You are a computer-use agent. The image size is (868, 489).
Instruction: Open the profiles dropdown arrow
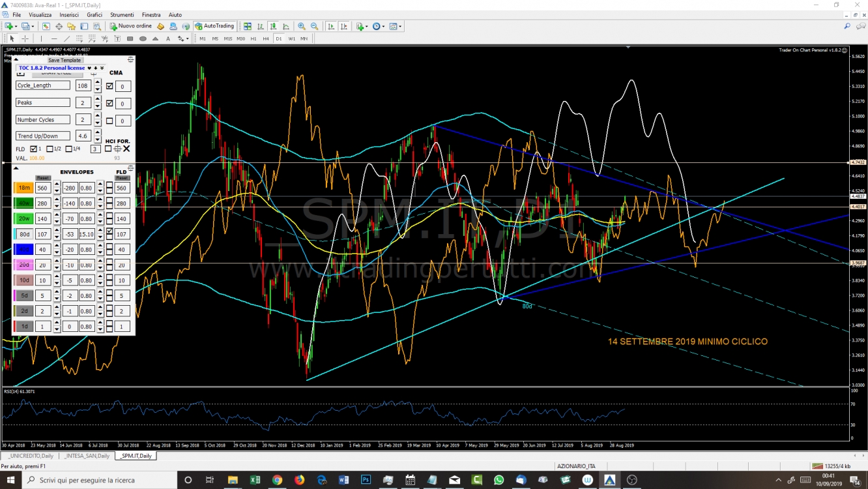click(33, 26)
